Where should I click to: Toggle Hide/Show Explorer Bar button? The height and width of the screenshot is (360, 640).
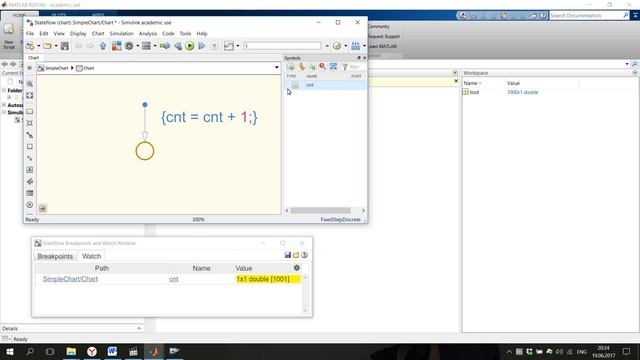[x=30, y=68]
